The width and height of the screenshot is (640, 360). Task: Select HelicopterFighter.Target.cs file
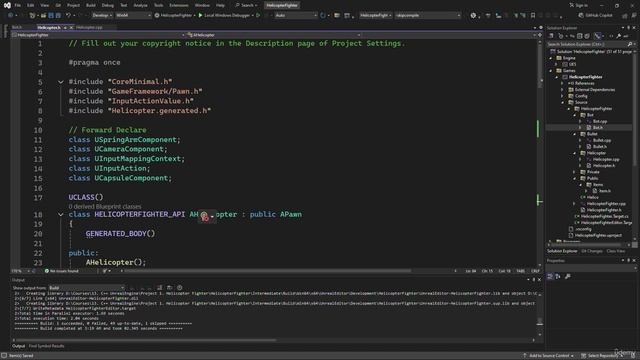tap(604, 216)
